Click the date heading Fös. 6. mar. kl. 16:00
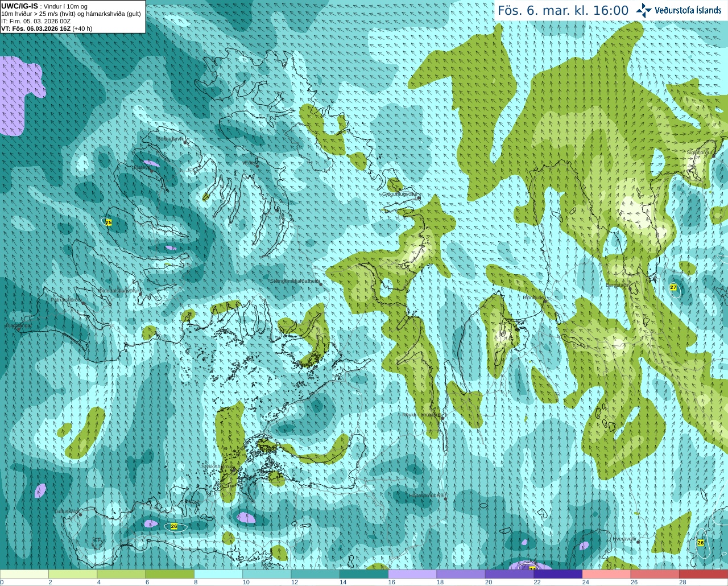Viewport: 728px width, 586px height. click(563, 11)
